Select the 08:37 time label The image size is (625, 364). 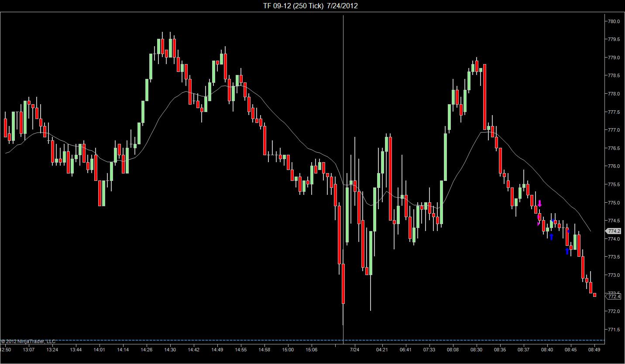click(523, 350)
